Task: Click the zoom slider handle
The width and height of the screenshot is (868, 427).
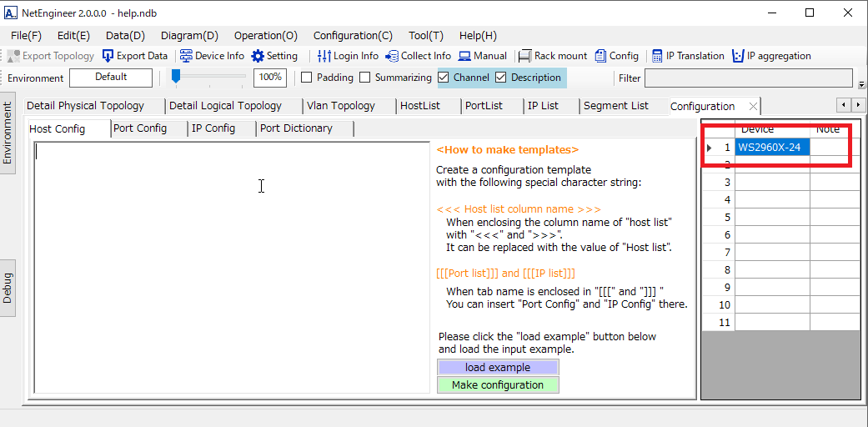Action: coord(176,76)
